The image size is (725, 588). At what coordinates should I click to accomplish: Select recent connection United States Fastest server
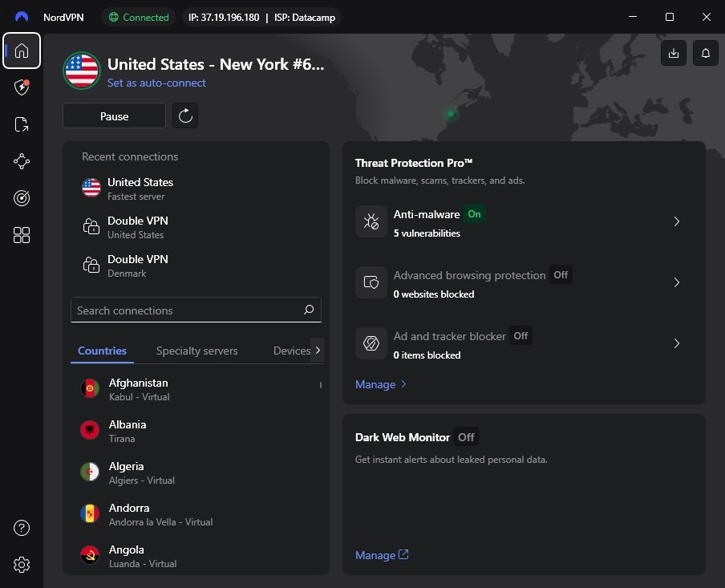[x=196, y=189]
